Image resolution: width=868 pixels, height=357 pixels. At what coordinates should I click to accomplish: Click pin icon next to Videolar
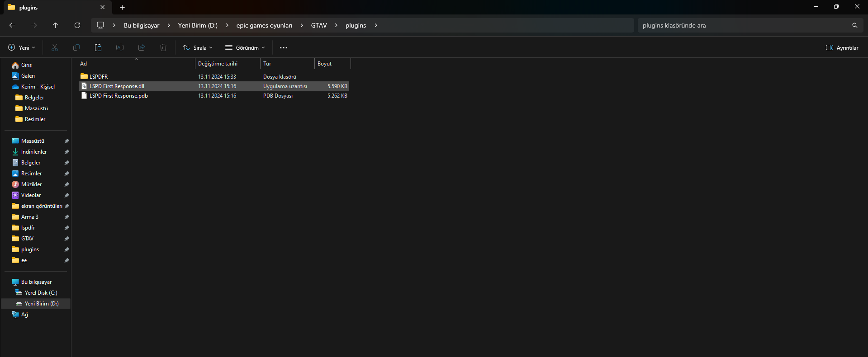coord(67,195)
